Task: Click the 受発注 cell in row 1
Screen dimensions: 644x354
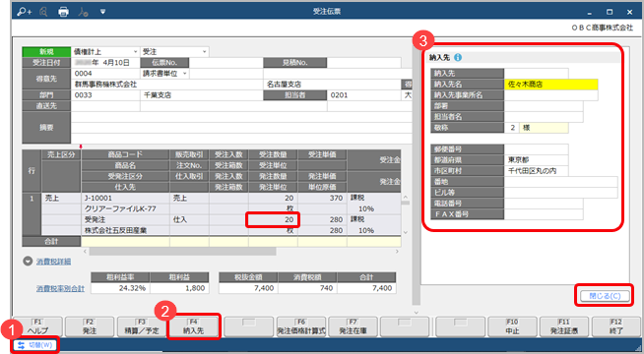Action: click(125, 220)
